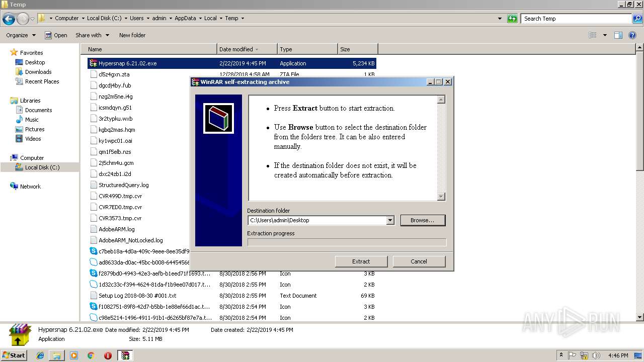Click the 4:46 PM clock
This screenshot has width=644, height=362.
tap(617, 355)
